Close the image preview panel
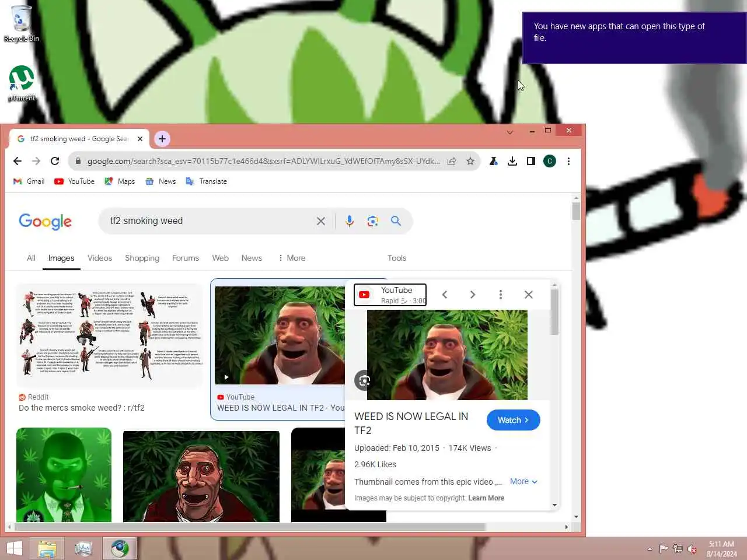The height and width of the screenshot is (560, 747). pos(529,295)
